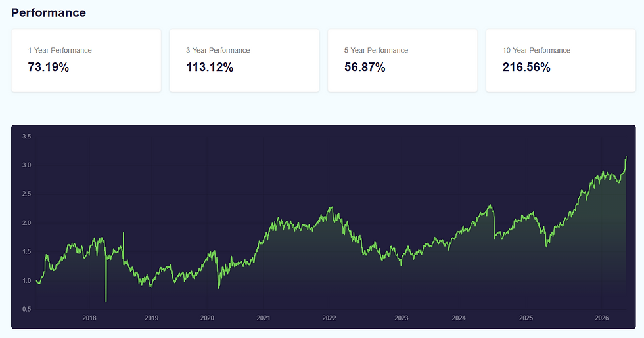Click the 2020 label on the x-axis
This screenshot has width=644, height=338.
[x=207, y=318]
